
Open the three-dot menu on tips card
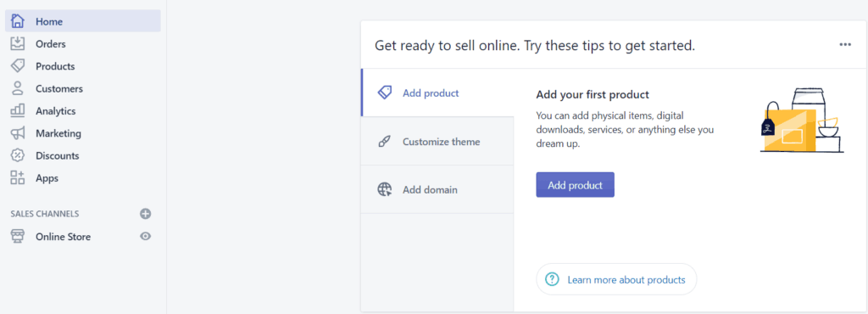point(845,45)
